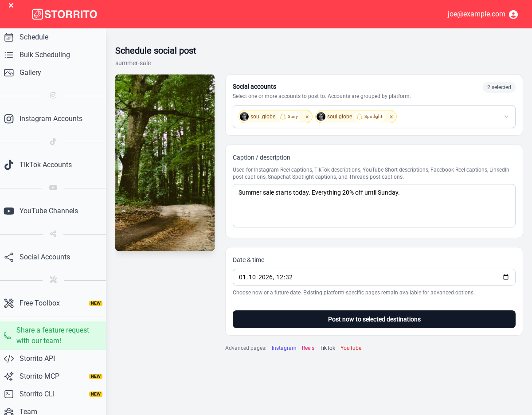Click the Storrito logo
Screen dimensions: 532x415
65,14
